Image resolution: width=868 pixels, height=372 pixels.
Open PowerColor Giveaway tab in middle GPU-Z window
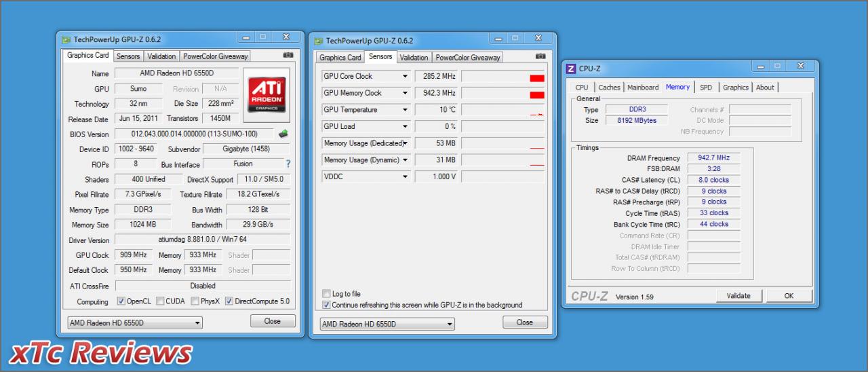pos(468,58)
